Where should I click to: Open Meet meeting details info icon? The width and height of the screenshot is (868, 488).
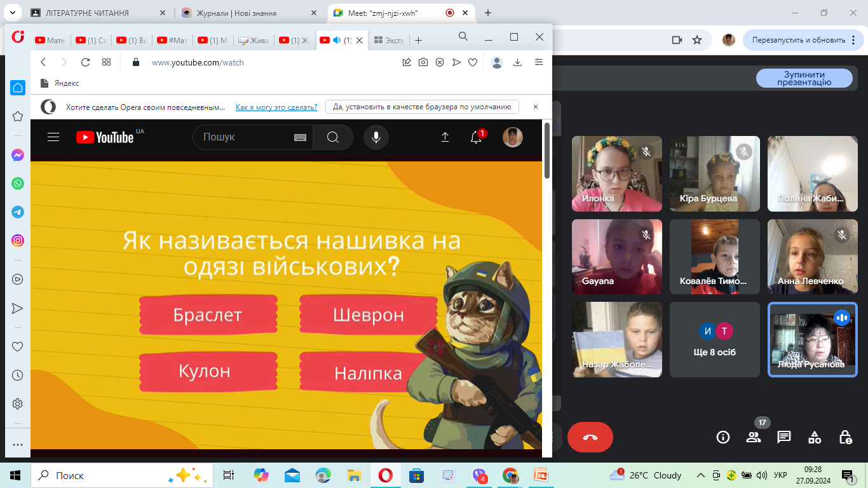coord(722,437)
